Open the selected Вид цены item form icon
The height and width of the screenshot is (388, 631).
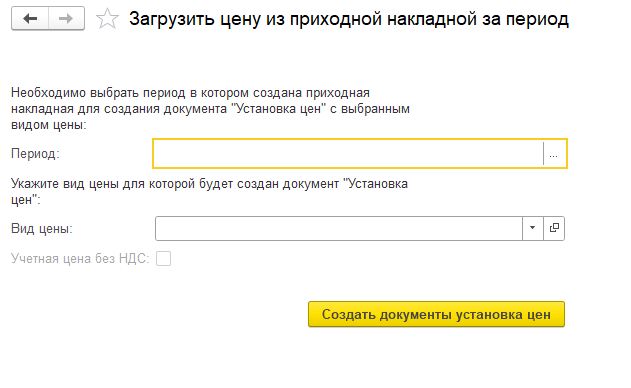point(554,228)
